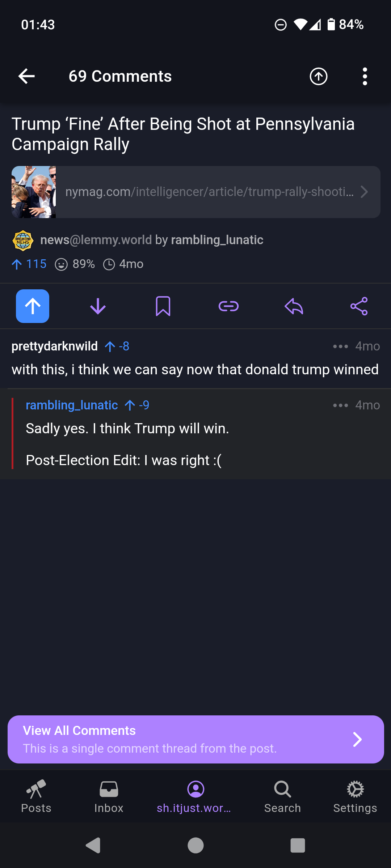Open the Inbox tab
This screenshot has width=391, height=868.
(x=109, y=796)
